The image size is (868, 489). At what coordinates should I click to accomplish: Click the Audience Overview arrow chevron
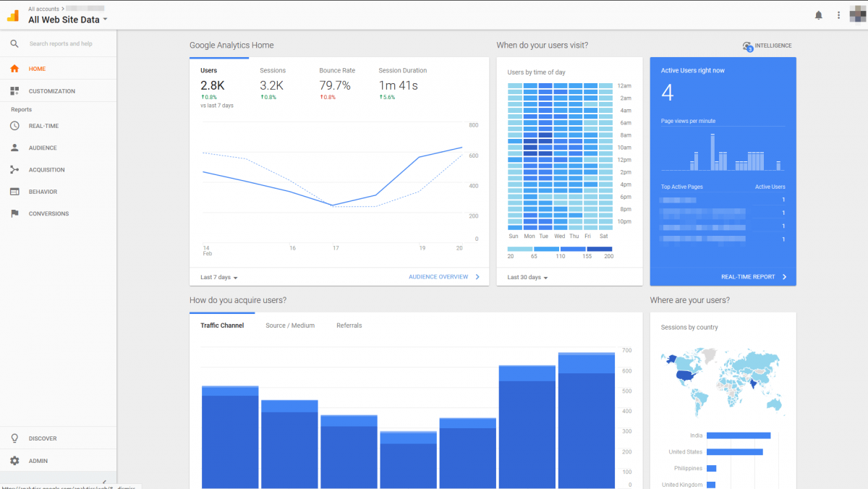pyautogui.click(x=477, y=277)
